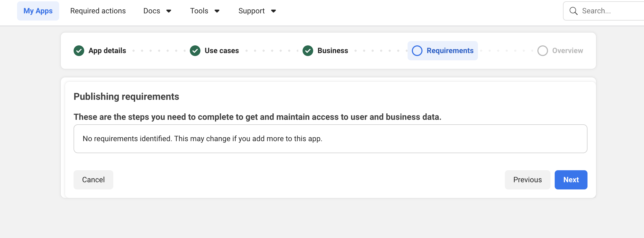
Task: Expand the Tools dropdown arrow
Action: coord(217,11)
